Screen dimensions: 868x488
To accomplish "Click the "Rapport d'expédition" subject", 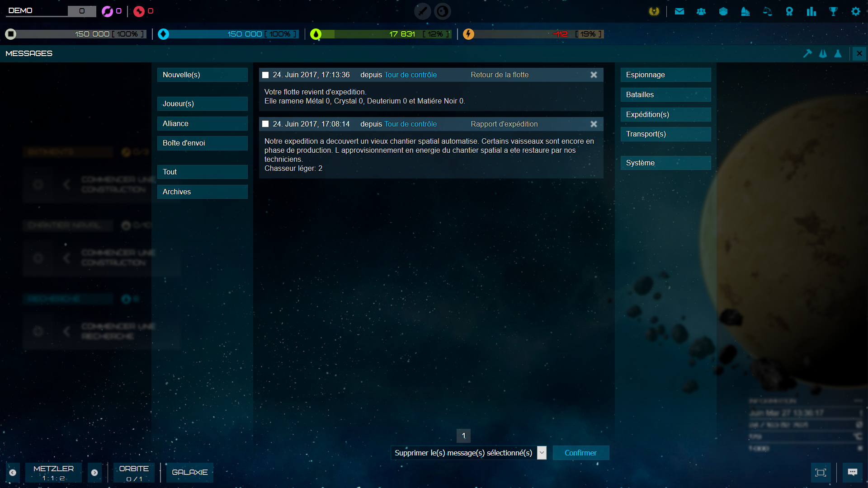I will 504,124.
